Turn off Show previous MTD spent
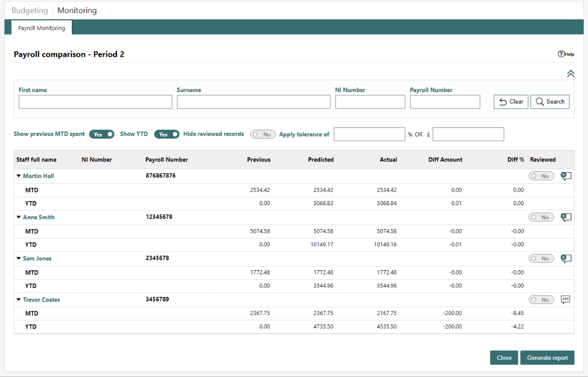This screenshot has height=377, width=588. coord(102,134)
